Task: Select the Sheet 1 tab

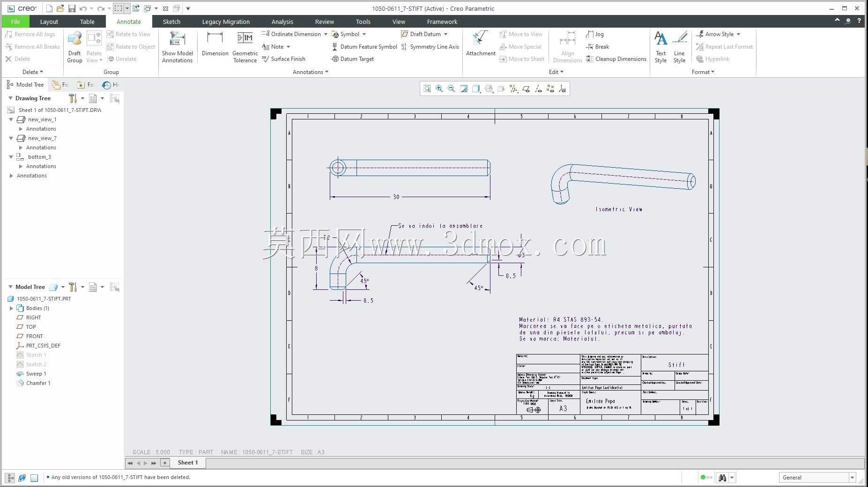Action: pos(188,463)
